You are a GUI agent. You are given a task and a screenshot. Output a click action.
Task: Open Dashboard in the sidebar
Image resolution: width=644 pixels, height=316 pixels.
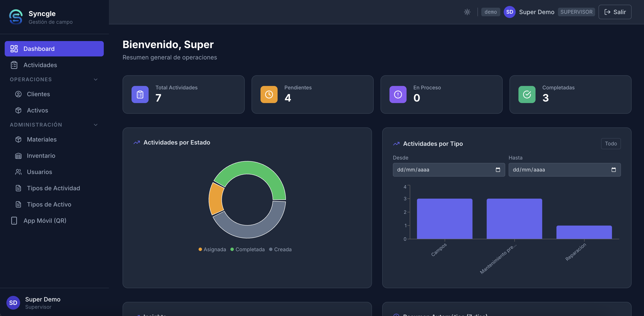coord(54,49)
